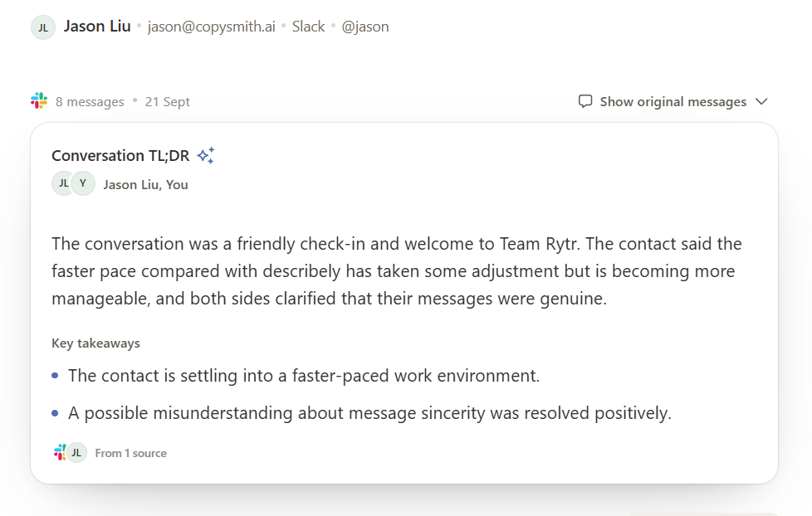Click the JL participant avatar under Conversation TL;DR
This screenshot has height=516, width=812.
coord(63,183)
